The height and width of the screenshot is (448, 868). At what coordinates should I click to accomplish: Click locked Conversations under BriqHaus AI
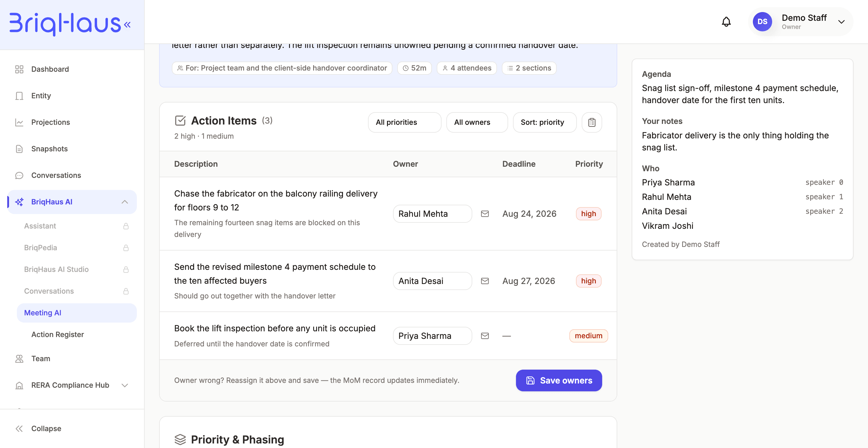(77, 291)
